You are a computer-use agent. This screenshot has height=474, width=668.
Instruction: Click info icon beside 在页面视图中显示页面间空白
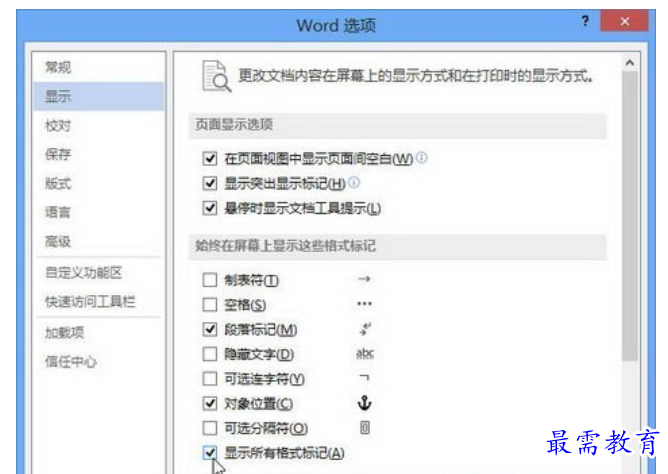click(x=422, y=158)
